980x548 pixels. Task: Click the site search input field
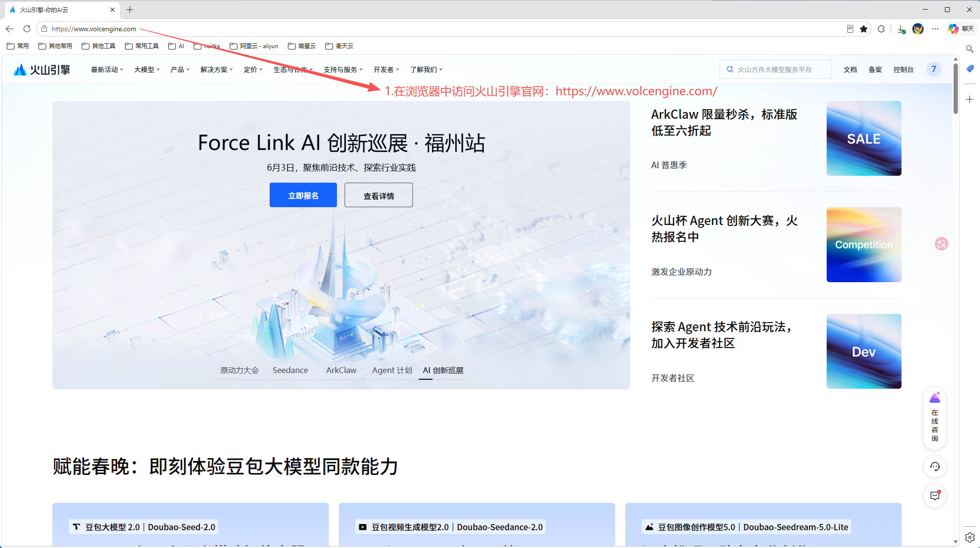[x=776, y=69]
